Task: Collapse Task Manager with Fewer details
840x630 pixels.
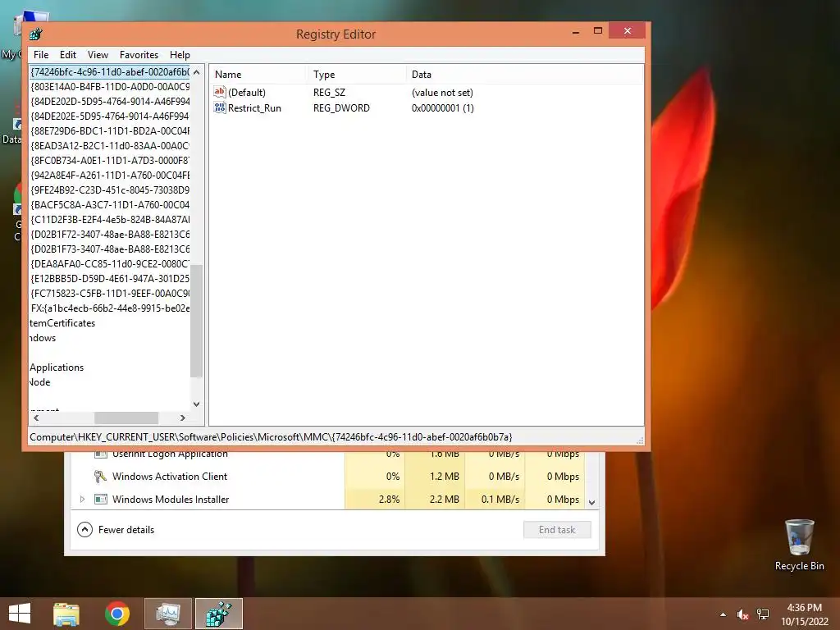Action: 116,530
